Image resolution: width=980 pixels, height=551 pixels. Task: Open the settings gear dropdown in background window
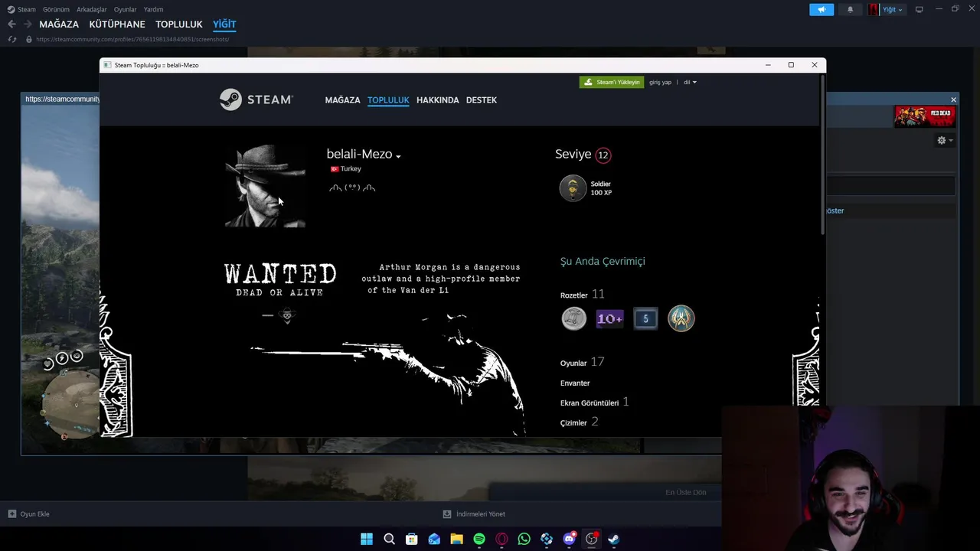click(945, 141)
